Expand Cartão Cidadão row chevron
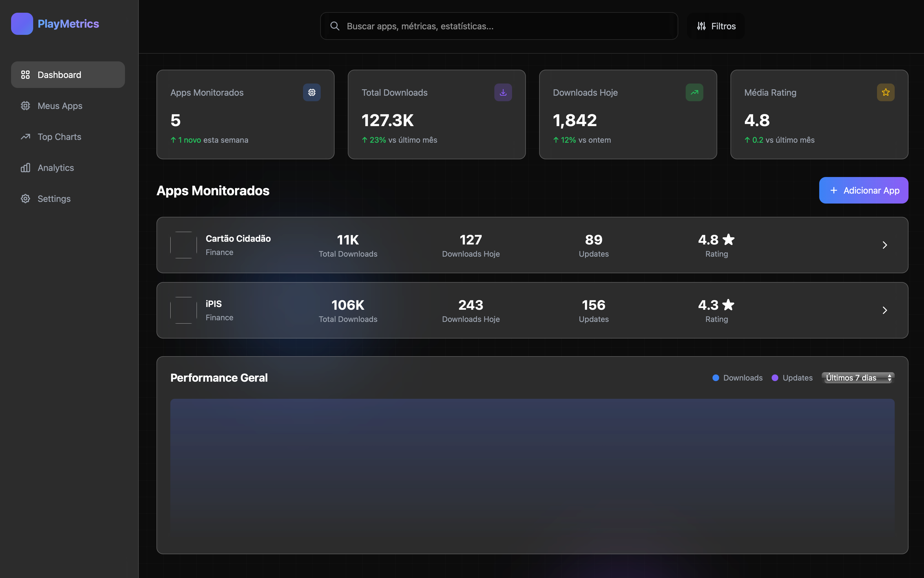Image resolution: width=924 pixels, height=578 pixels. [885, 245]
